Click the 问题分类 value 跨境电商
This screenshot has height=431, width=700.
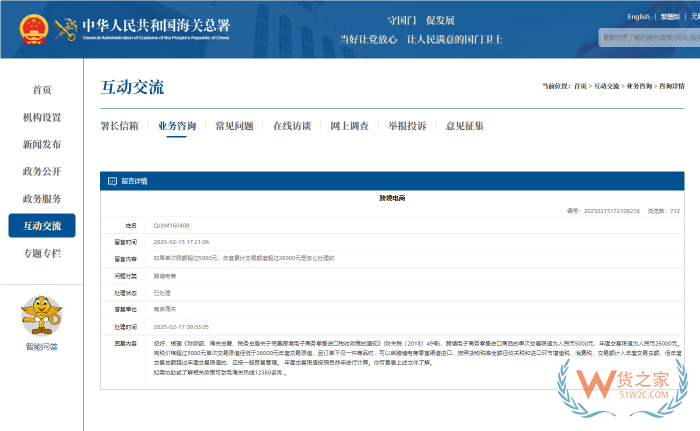tap(165, 276)
